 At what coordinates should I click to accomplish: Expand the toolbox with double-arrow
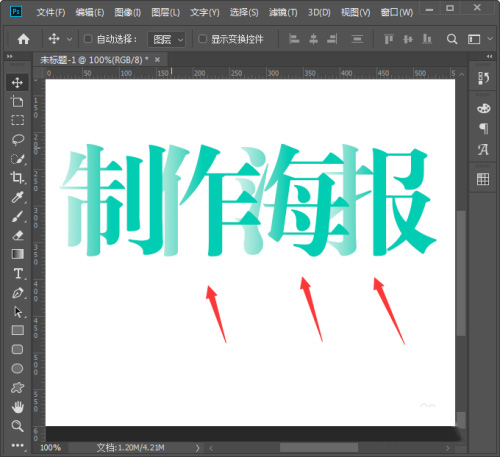click(9, 57)
